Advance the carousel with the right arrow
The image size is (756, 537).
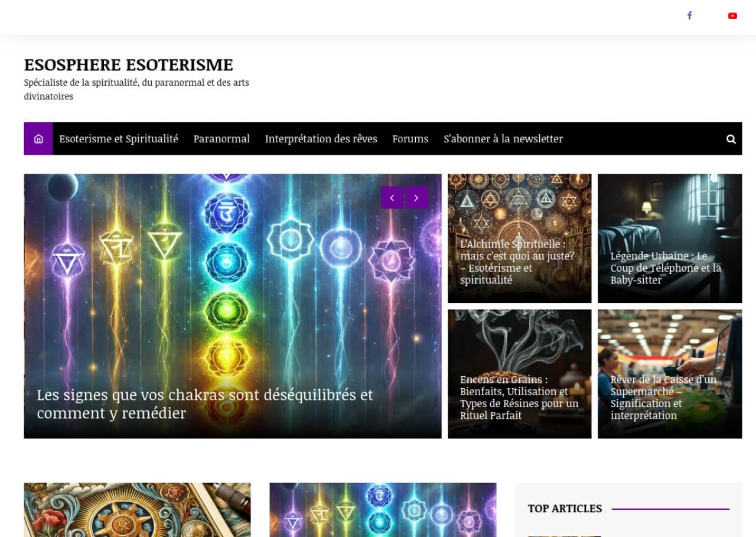click(x=416, y=197)
